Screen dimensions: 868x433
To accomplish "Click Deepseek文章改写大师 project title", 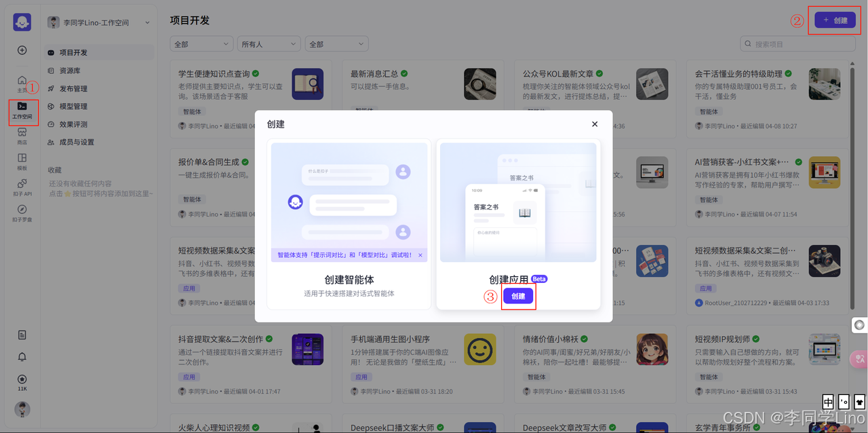I will point(564,428).
